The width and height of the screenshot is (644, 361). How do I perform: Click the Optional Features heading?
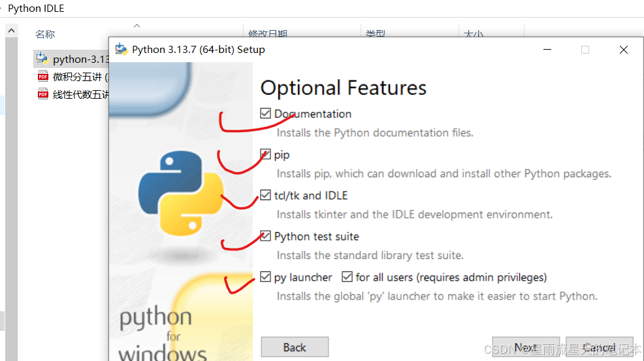pos(344,88)
